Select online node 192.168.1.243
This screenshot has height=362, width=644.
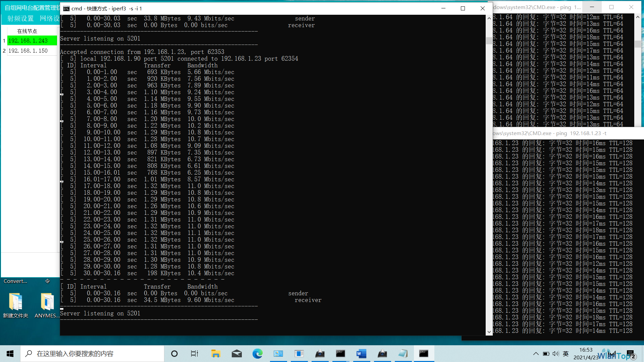pyautogui.click(x=32, y=41)
